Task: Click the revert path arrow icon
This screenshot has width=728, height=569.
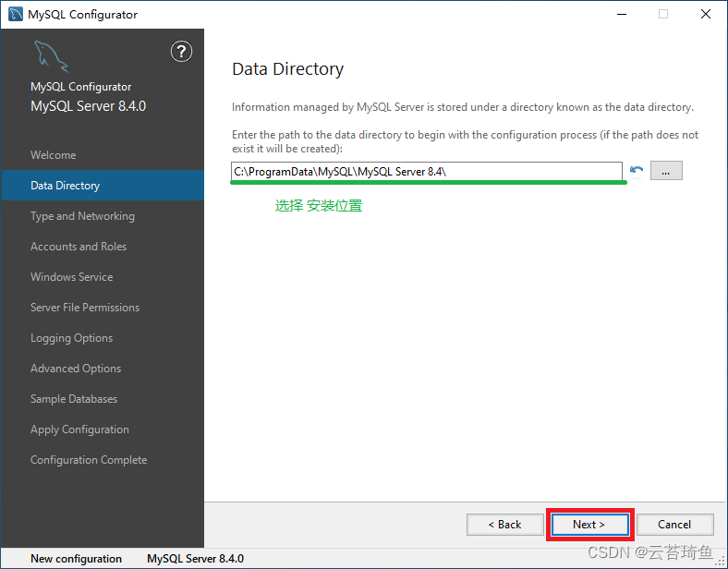Action: [636, 170]
